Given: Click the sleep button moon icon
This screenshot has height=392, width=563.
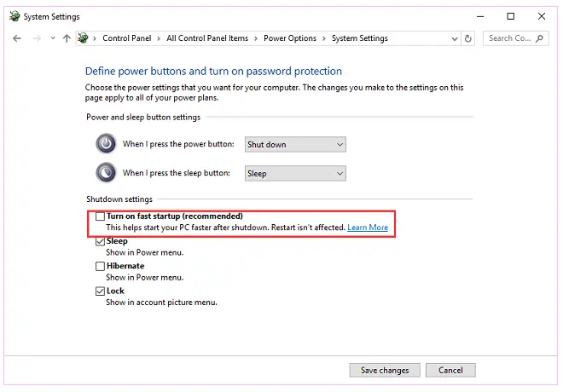Looking at the screenshot, I should tap(105, 173).
